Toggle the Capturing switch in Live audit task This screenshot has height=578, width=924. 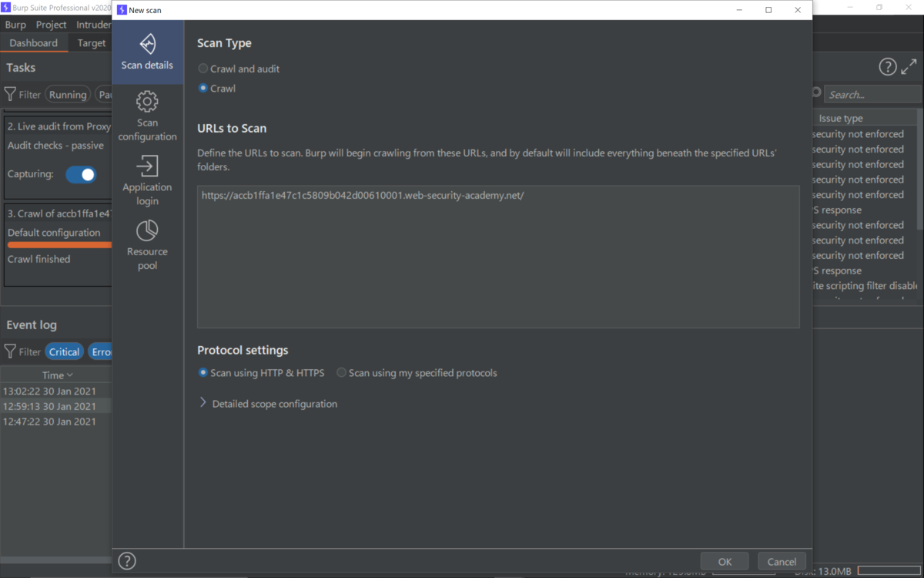pyautogui.click(x=81, y=174)
